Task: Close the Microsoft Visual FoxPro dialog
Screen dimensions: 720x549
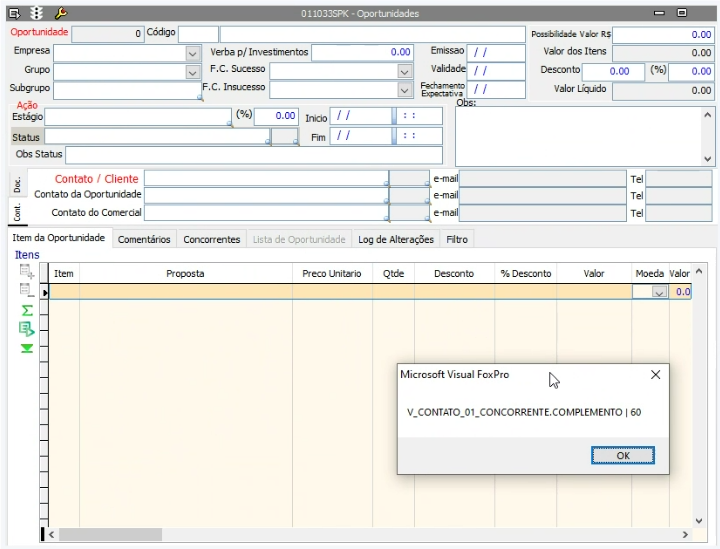Action: click(x=655, y=375)
